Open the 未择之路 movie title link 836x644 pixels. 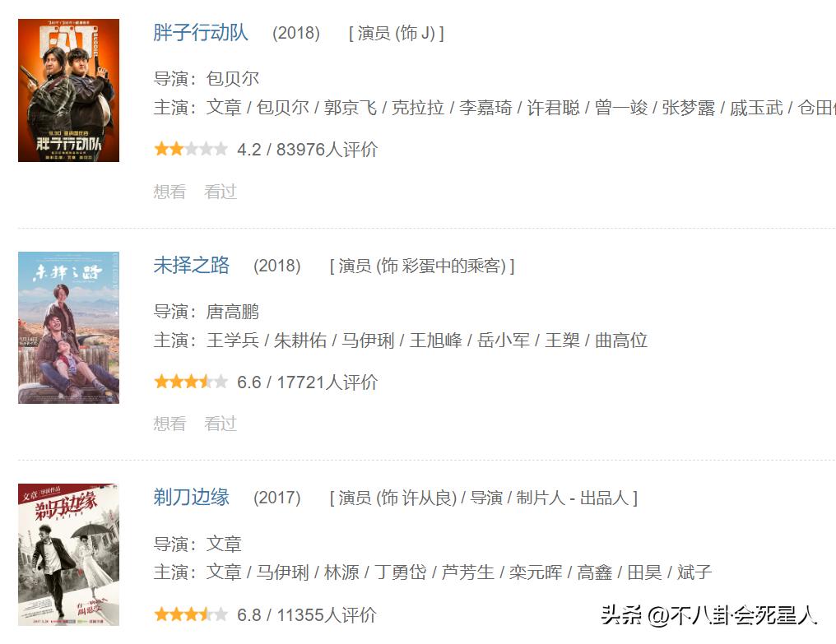[x=192, y=265]
